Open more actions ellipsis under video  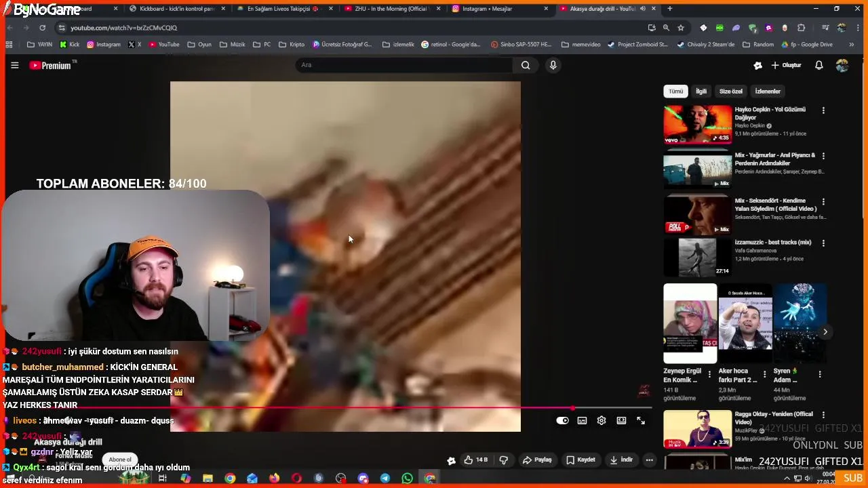pyautogui.click(x=649, y=460)
